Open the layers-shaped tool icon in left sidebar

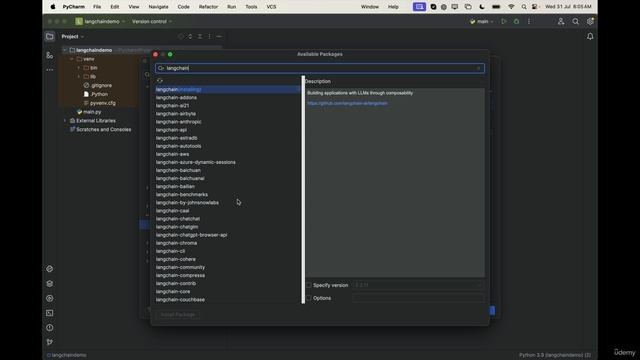click(49, 284)
